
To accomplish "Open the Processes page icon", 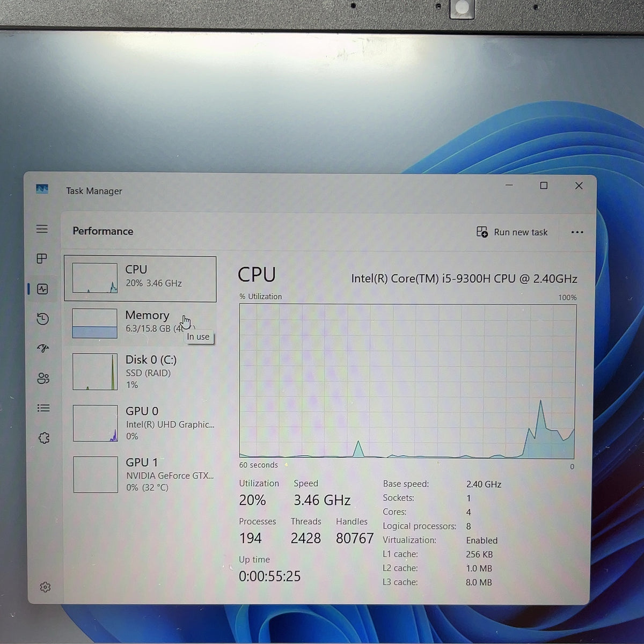I will tap(42, 259).
